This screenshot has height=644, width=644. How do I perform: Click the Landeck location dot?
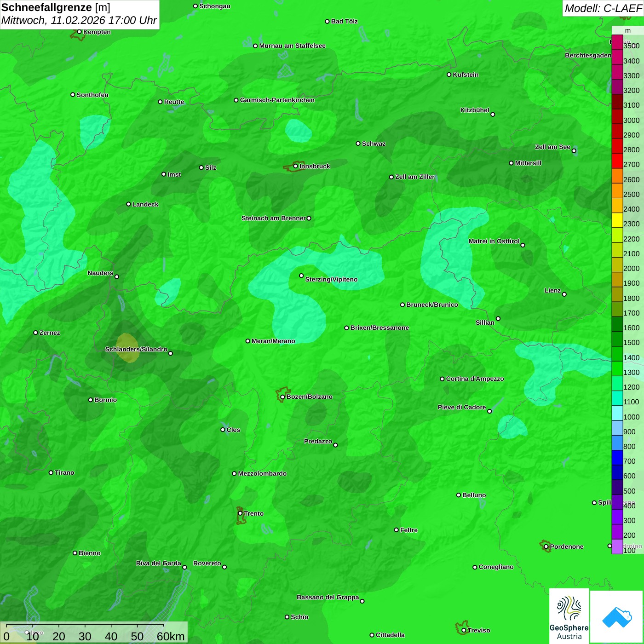click(128, 204)
